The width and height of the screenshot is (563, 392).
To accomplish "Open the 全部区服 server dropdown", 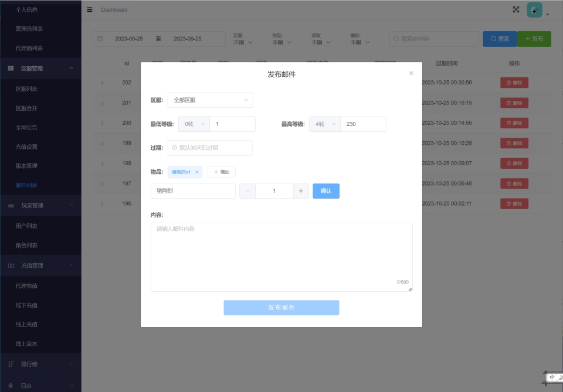I will (x=210, y=100).
